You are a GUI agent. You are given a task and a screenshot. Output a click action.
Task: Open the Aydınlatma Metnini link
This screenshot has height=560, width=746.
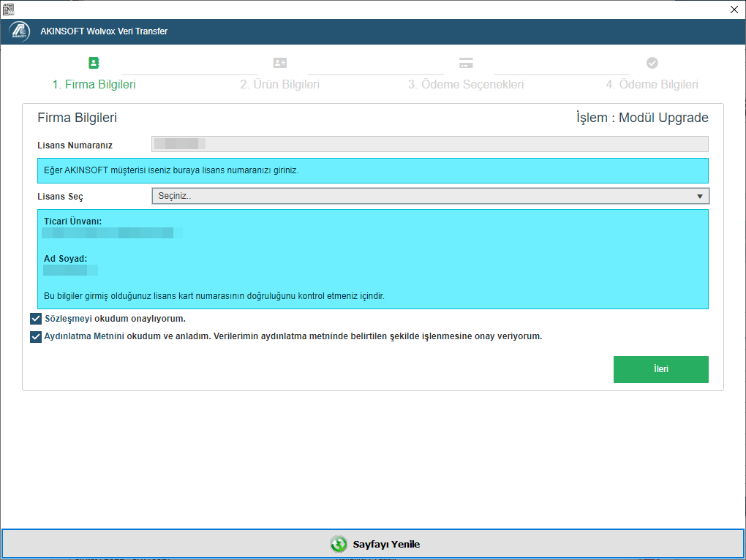point(84,336)
